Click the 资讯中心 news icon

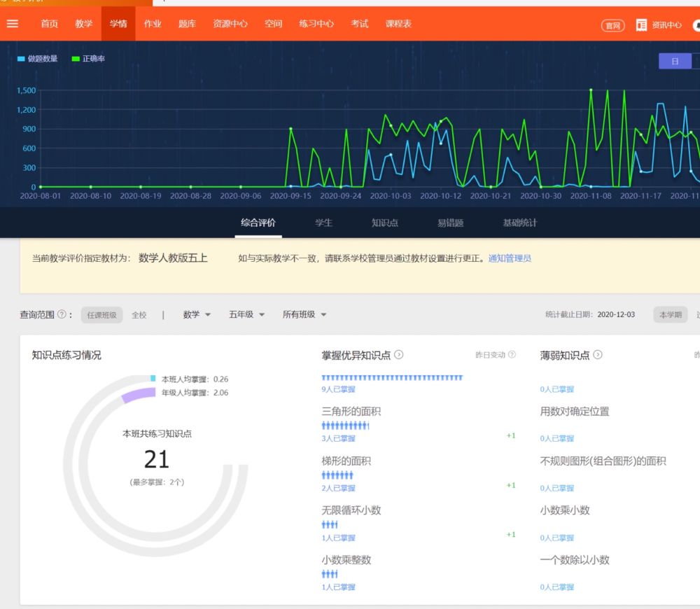(x=641, y=25)
